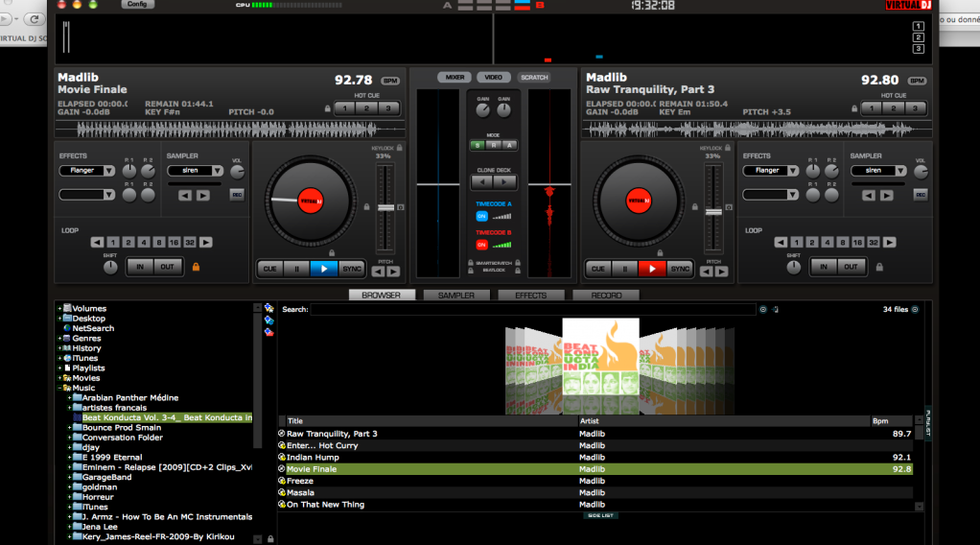Trigger hot cue 1 on left deck
This screenshot has width=980, height=545.
coord(345,108)
